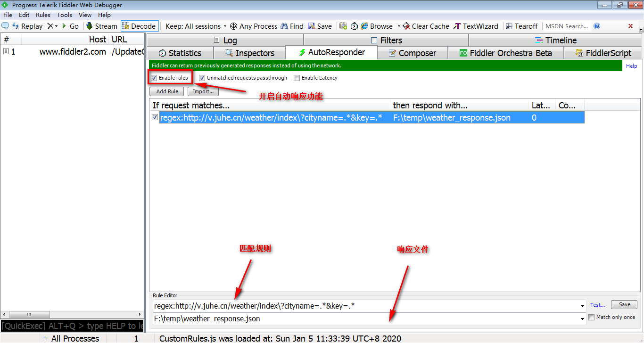Select the AutoResponder tab
644x343 pixels.
pyautogui.click(x=332, y=52)
